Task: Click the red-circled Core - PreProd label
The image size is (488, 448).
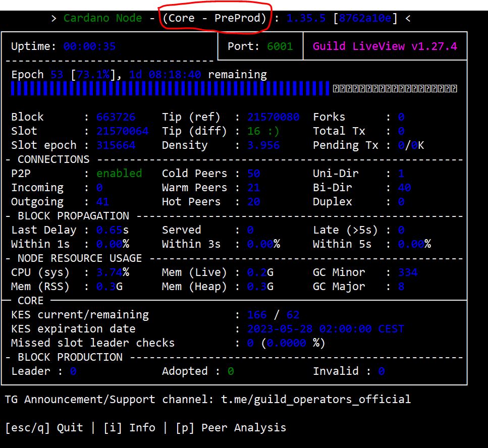Action: [214, 18]
